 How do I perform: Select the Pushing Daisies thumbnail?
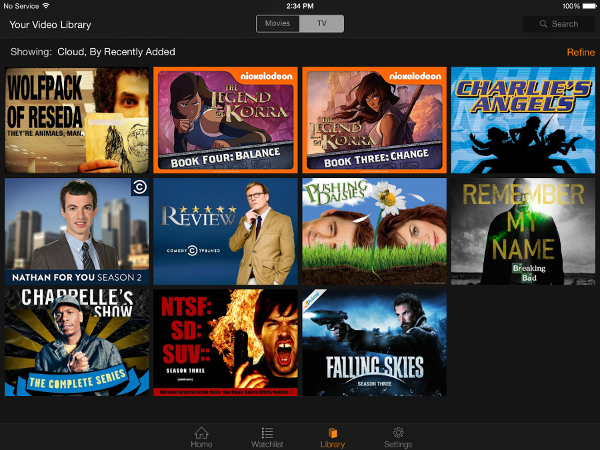tap(373, 232)
